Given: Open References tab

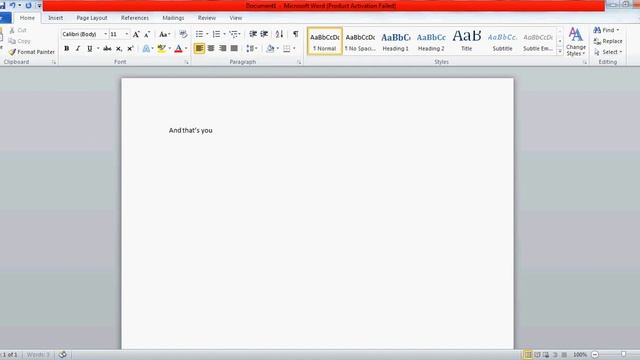Looking at the screenshot, I should 135,18.
